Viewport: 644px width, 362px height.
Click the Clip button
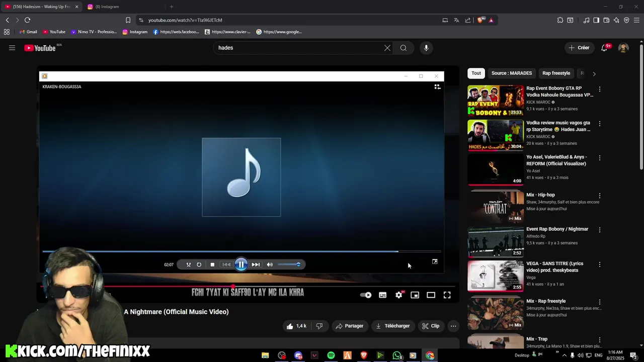(431, 326)
